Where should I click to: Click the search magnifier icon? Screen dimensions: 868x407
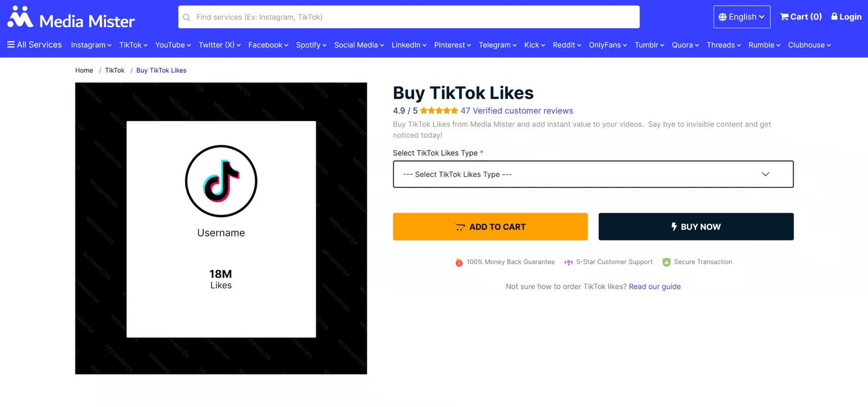coord(187,17)
